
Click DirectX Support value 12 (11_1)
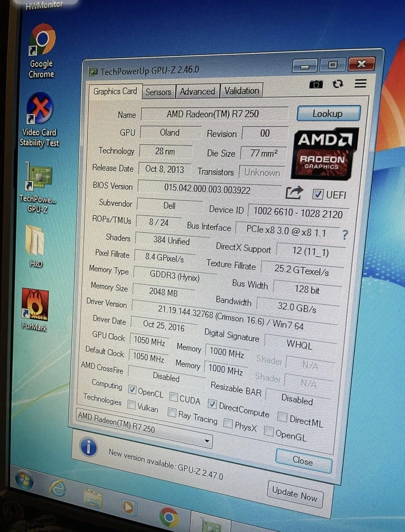(x=310, y=252)
